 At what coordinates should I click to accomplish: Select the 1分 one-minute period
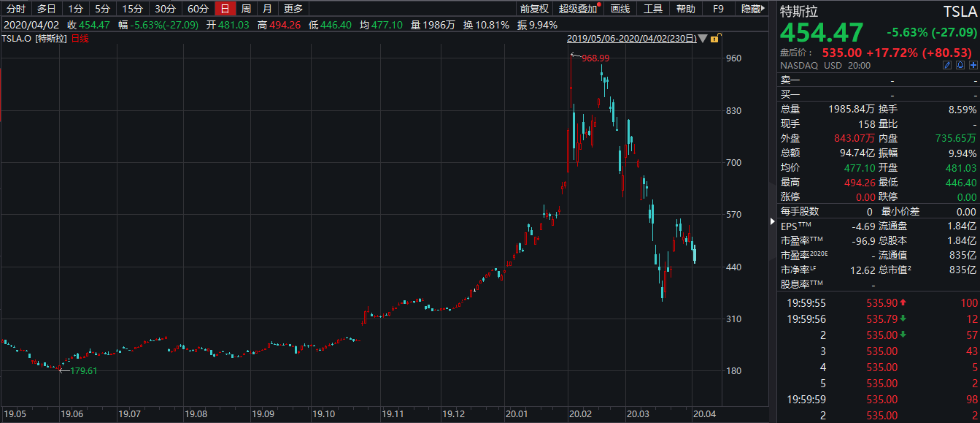[x=75, y=9]
